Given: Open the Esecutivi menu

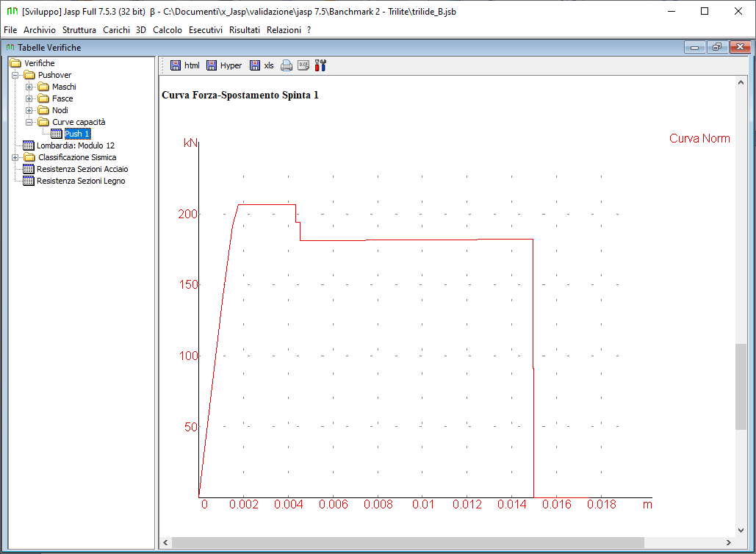Looking at the screenshot, I should click(206, 30).
